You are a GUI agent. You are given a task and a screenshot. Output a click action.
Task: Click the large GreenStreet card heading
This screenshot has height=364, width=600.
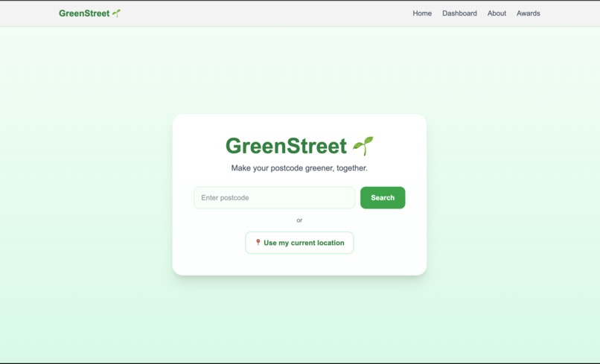pos(299,146)
